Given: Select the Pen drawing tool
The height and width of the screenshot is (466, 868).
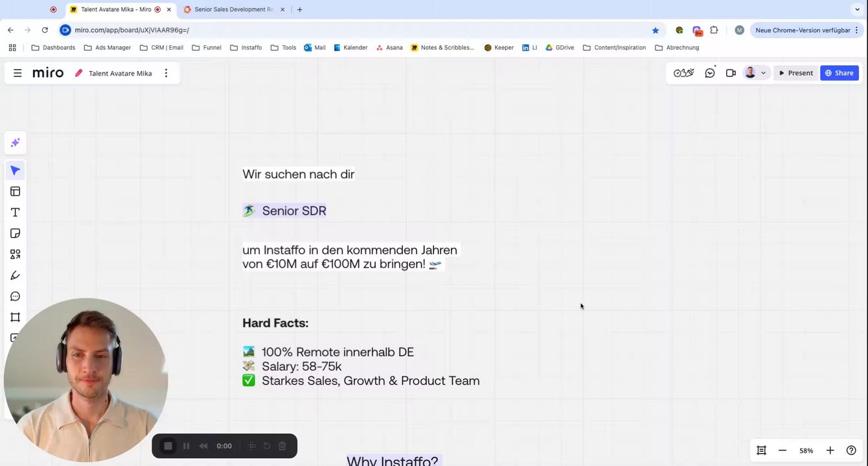Looking at the screenshot, I should [x=15, y=276].
